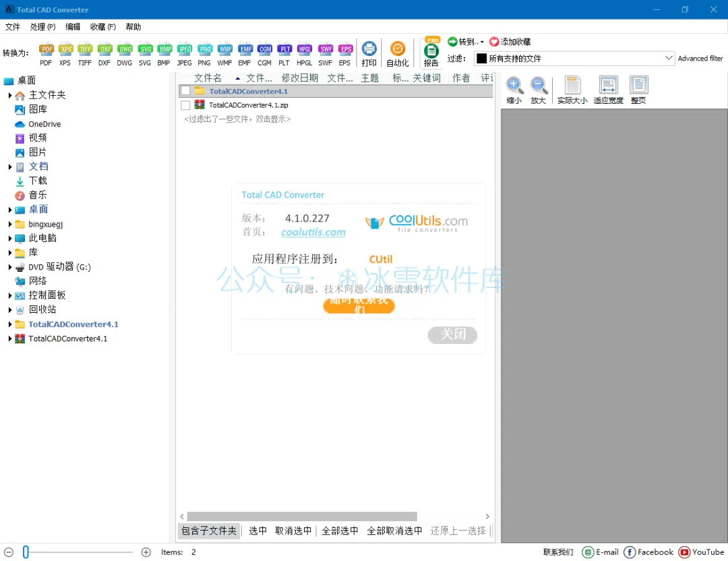Open the 文件 menu
The image size is (728, 561).
(x=13, y=27)
